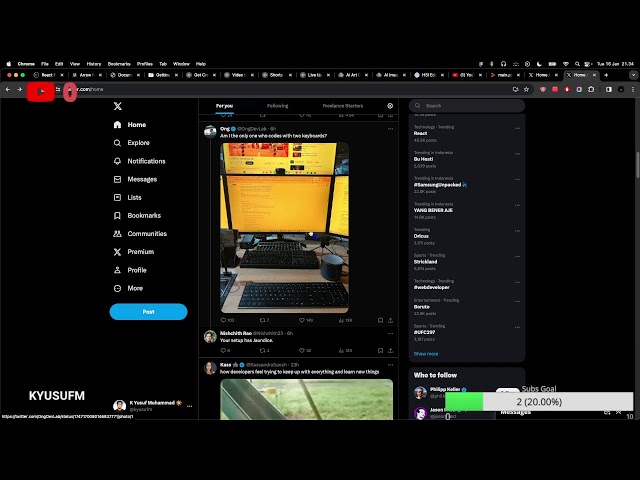Click the X Search input field

click(467, 106)
